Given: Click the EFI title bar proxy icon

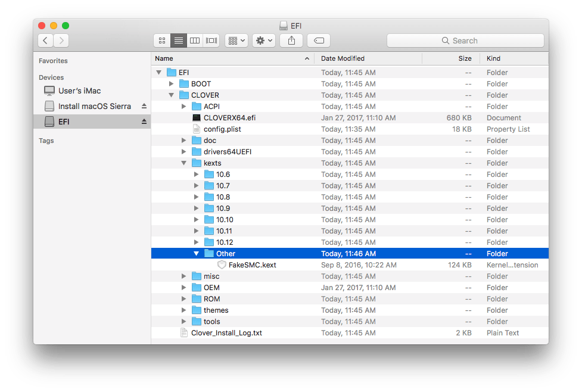Looking at the screenshot, I should (x=284, y=26).
